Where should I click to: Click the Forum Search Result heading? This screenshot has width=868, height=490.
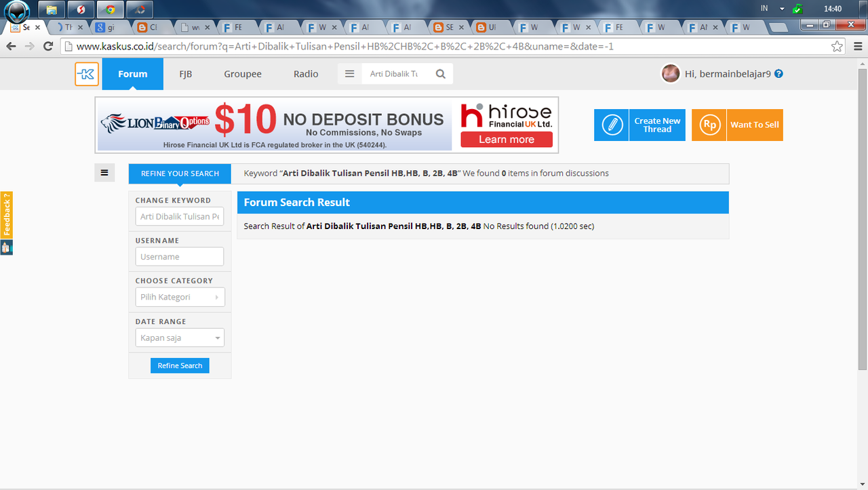(297, 202)
